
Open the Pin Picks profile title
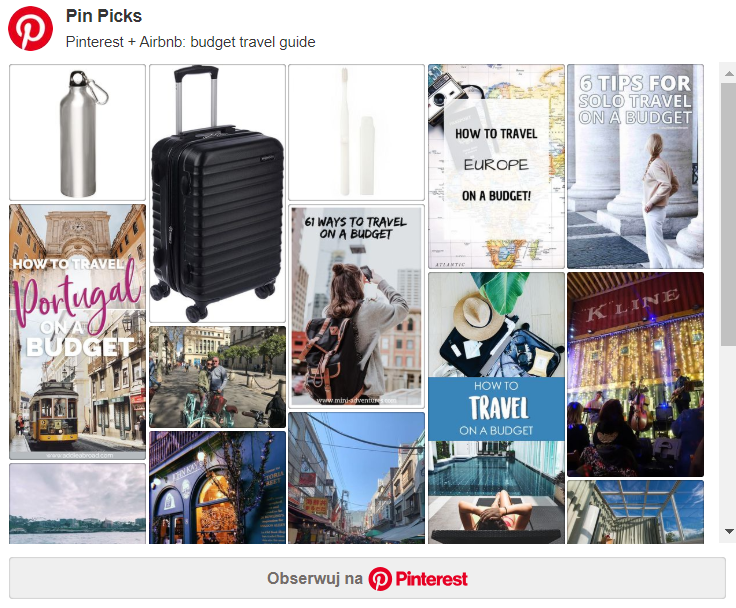point(104,16)
